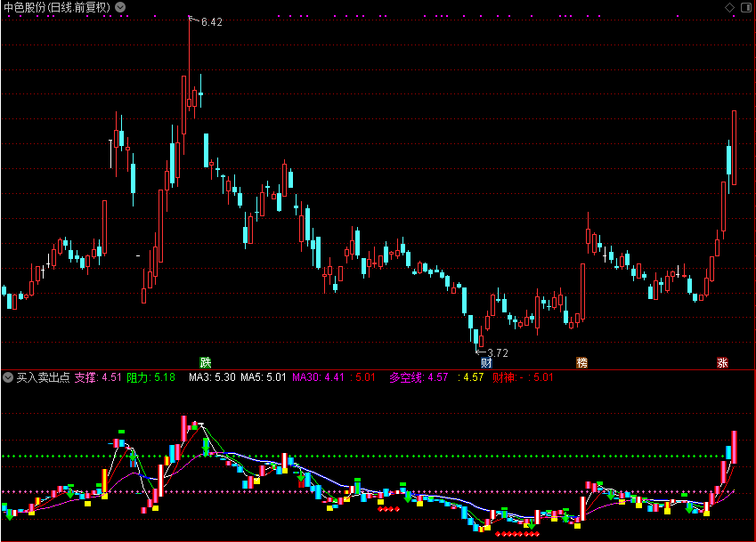This screenshot has height=542, width=756.
Task: Click the 支撑: 4.51 value
Action: click(98, 377)
